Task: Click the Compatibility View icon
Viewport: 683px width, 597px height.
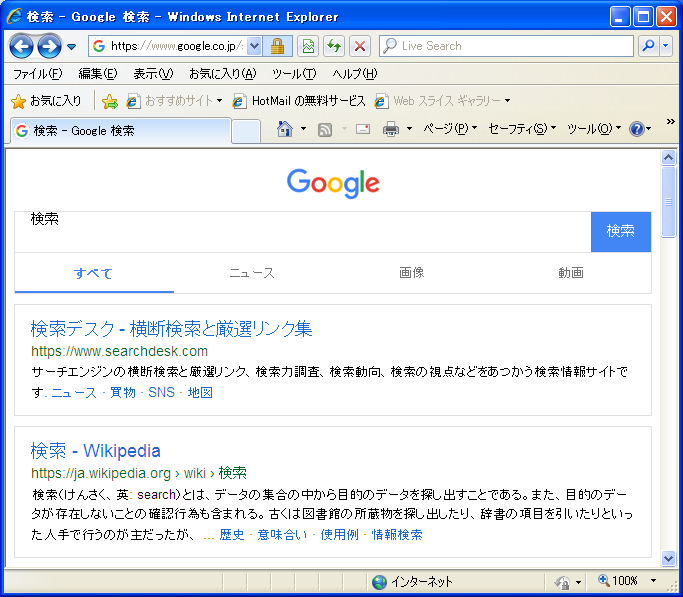Action: pos(308,46)
